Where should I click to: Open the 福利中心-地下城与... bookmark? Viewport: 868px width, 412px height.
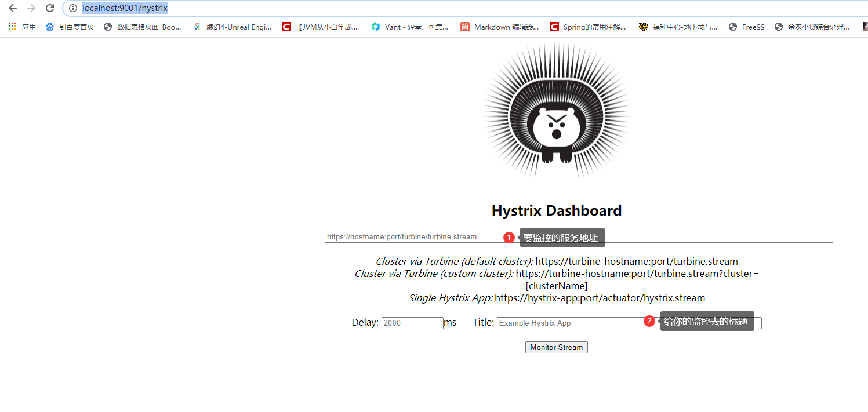(x=678, y=27)
